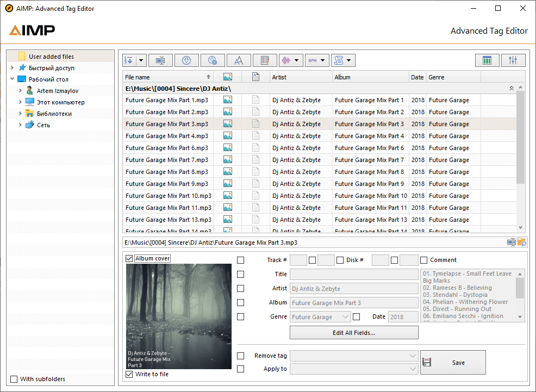
Task: Select the rename files tool
Action: coord(160,60)
